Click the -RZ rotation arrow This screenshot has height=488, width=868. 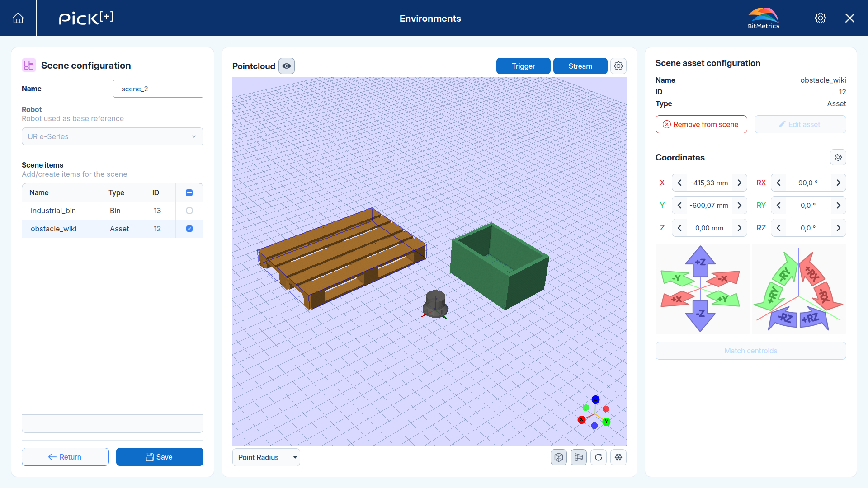[784, 318]
